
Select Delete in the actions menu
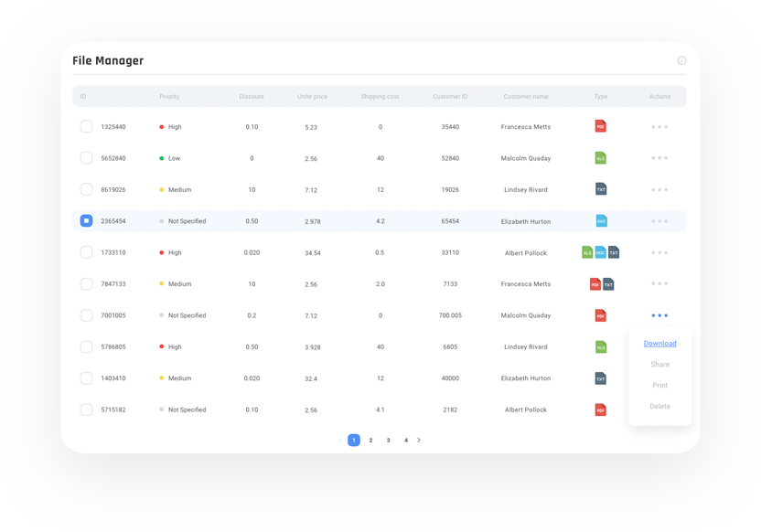tap(659, 407)
